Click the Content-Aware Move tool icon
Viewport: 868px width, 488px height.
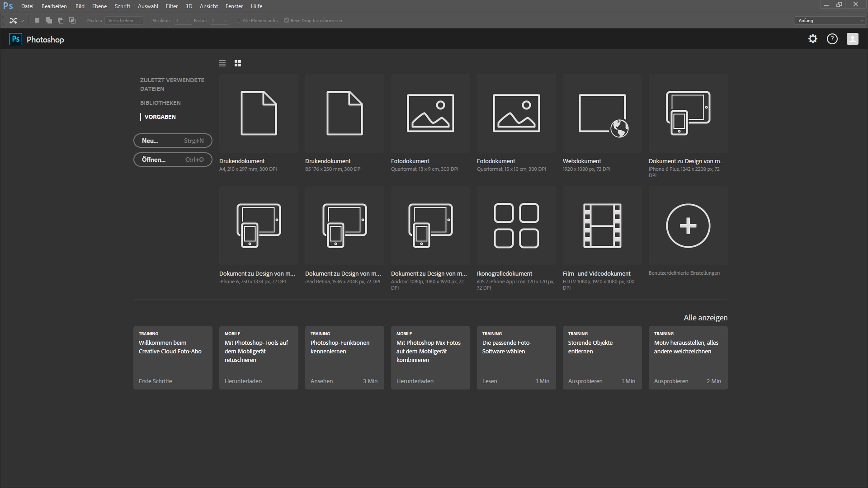13,21
